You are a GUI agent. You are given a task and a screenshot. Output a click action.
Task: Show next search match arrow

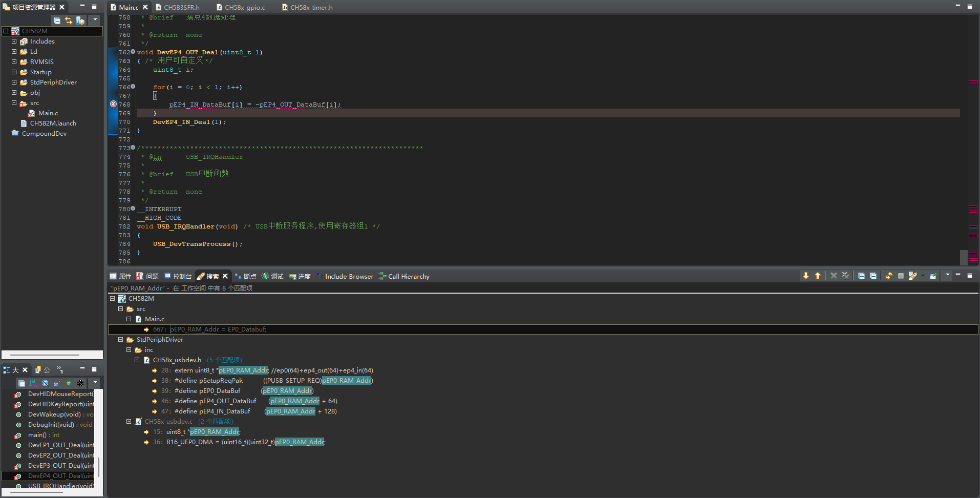(x=806, y=276)
